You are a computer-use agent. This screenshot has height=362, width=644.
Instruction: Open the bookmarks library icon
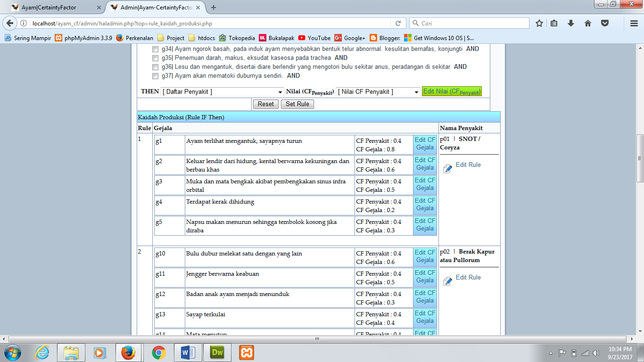[x=554, y=23]
